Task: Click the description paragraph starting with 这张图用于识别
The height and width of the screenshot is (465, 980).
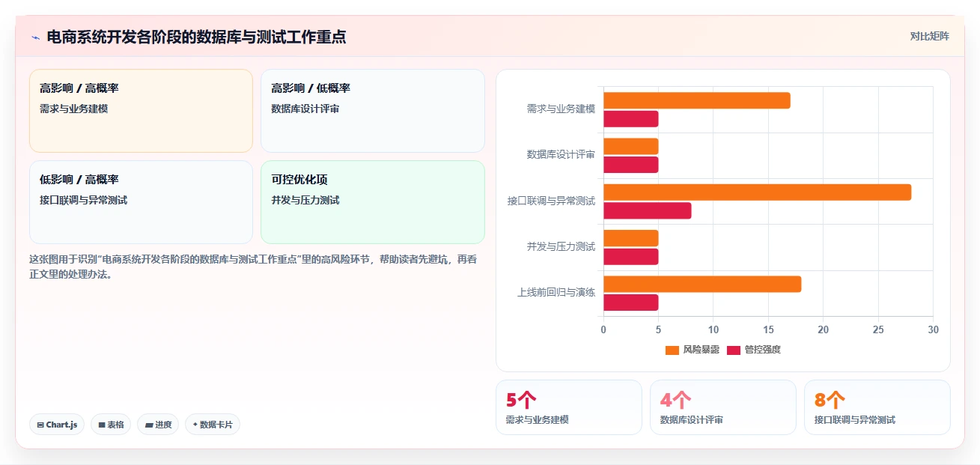Action: click(x=253, y=267)
